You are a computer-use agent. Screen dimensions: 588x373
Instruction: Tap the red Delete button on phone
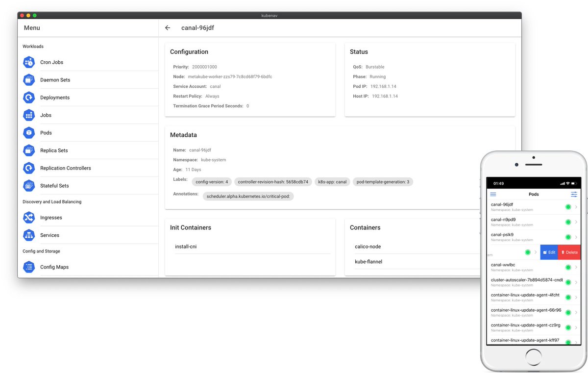(x=569, y=252)
